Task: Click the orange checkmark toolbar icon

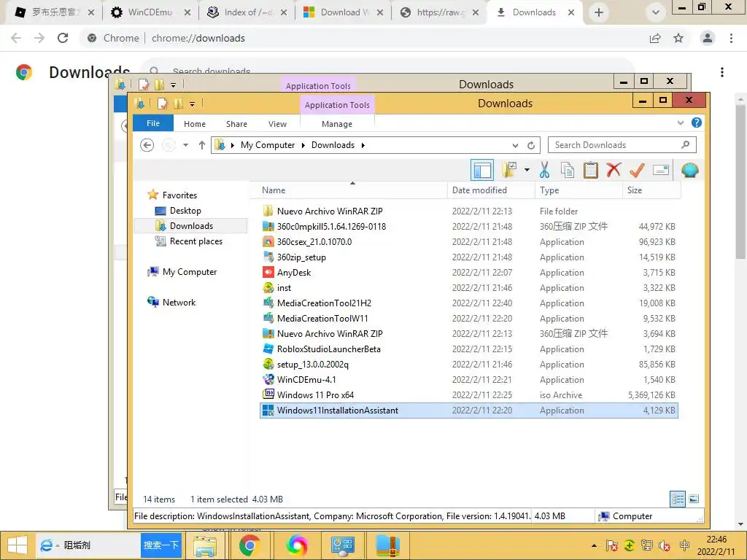Action: point(637,170)
